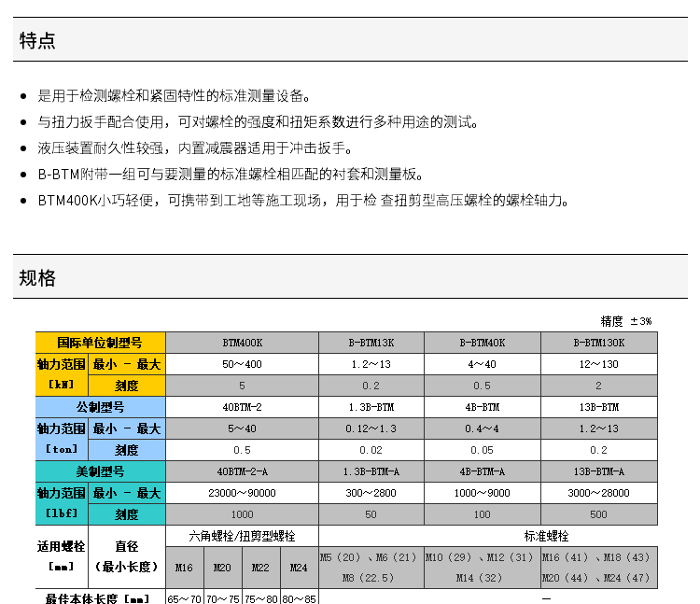This screenshot has height=604, width=700.
Task: Click the 最佳本体长度 [mm] row header
Action: [x=101, y=597]
